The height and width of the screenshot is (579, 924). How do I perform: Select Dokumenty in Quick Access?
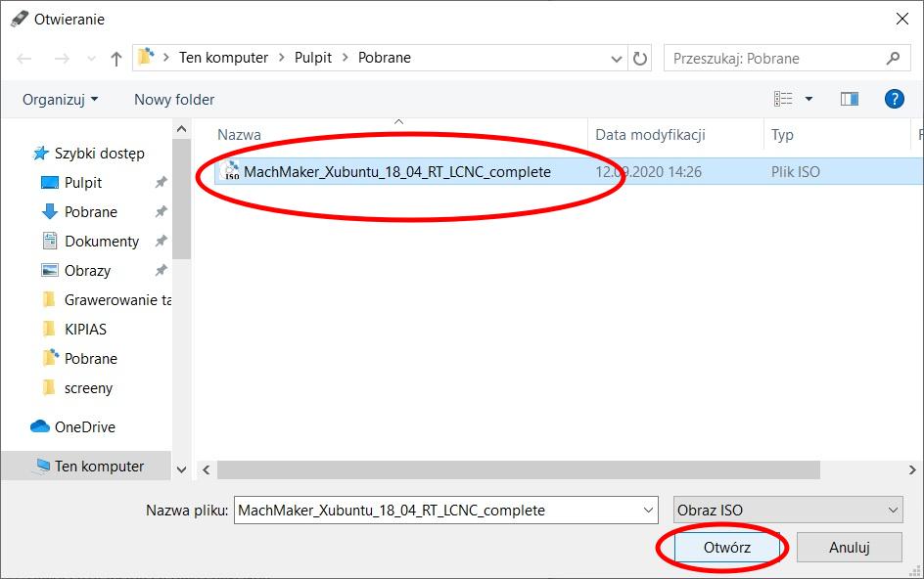(x=102, y=242)
